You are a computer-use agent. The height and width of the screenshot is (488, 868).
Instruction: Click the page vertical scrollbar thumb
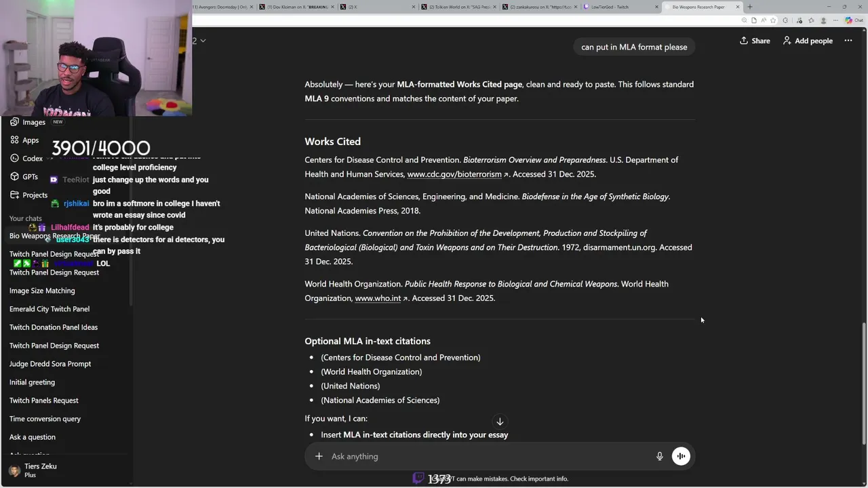864,384
